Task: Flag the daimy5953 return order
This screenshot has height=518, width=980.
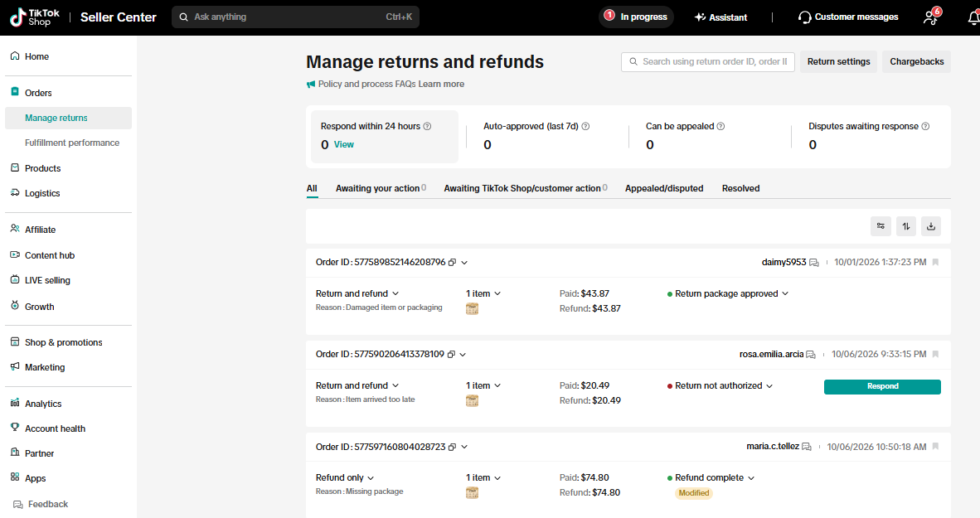Action: click(935, 263)
